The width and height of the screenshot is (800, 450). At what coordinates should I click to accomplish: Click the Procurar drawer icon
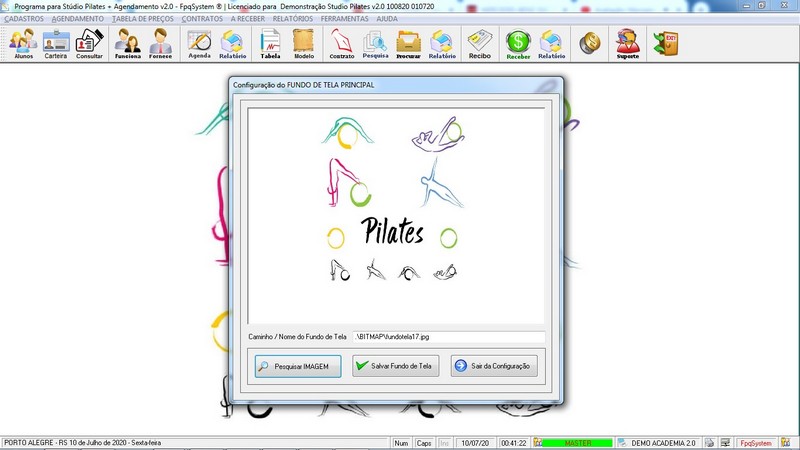(409, 44)
